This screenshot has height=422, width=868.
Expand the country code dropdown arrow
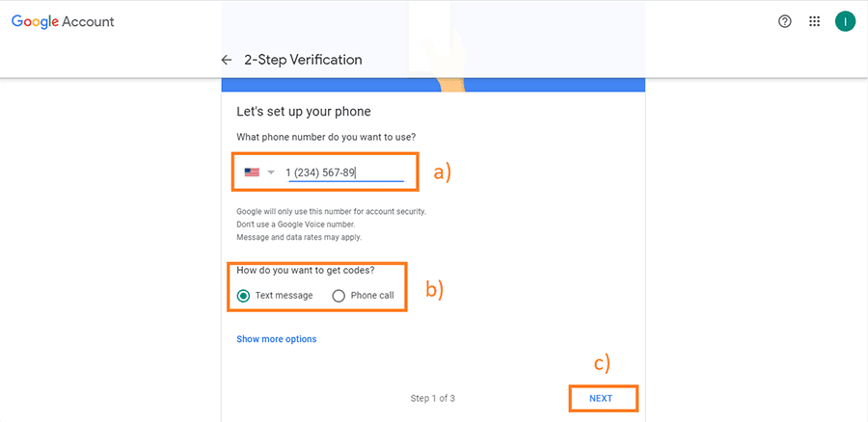tap(271, 172)
